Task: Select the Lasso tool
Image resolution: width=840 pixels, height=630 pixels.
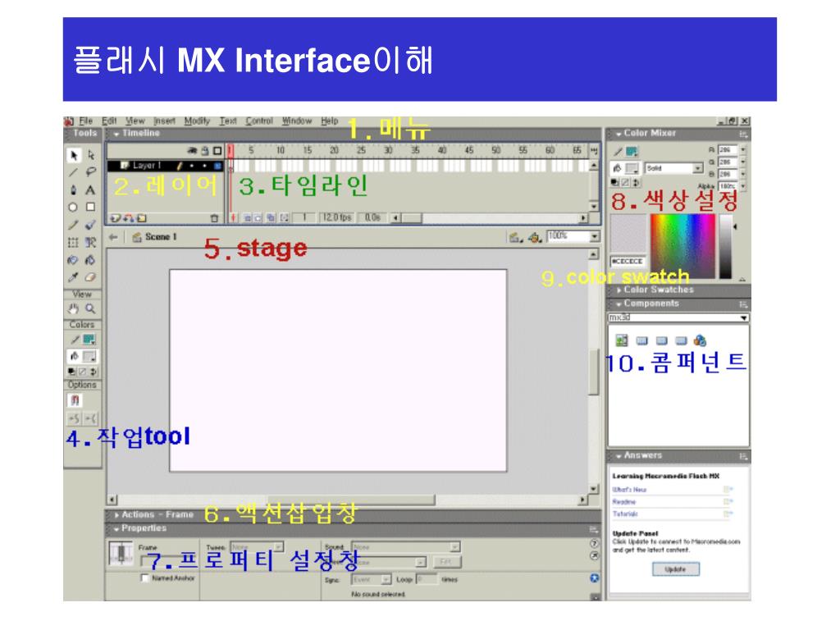Action: 91,172
